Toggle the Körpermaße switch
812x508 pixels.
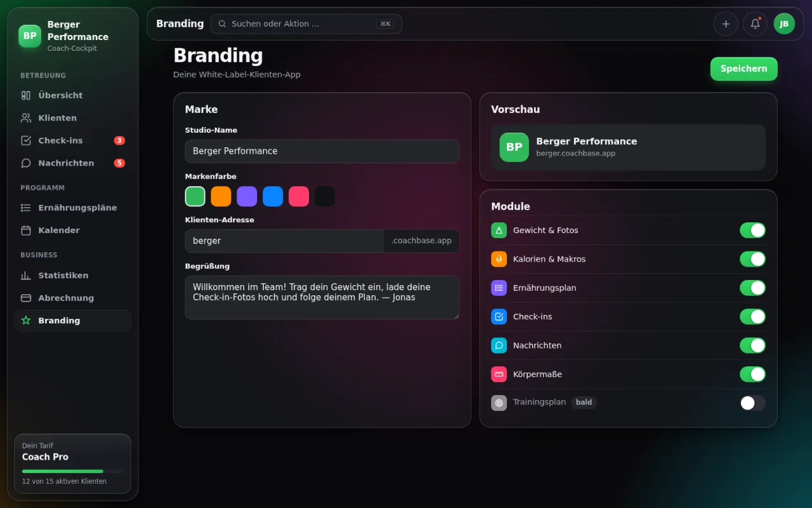(752, 374)
